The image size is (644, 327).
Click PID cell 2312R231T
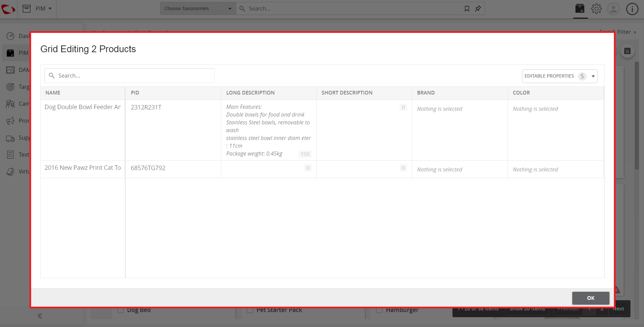(x=173, y=130)
